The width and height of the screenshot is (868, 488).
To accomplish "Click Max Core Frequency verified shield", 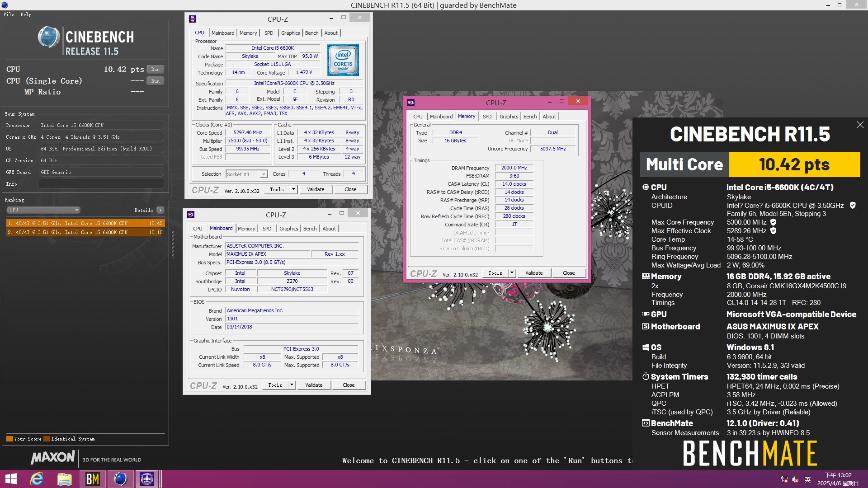I will coord(773,222).
